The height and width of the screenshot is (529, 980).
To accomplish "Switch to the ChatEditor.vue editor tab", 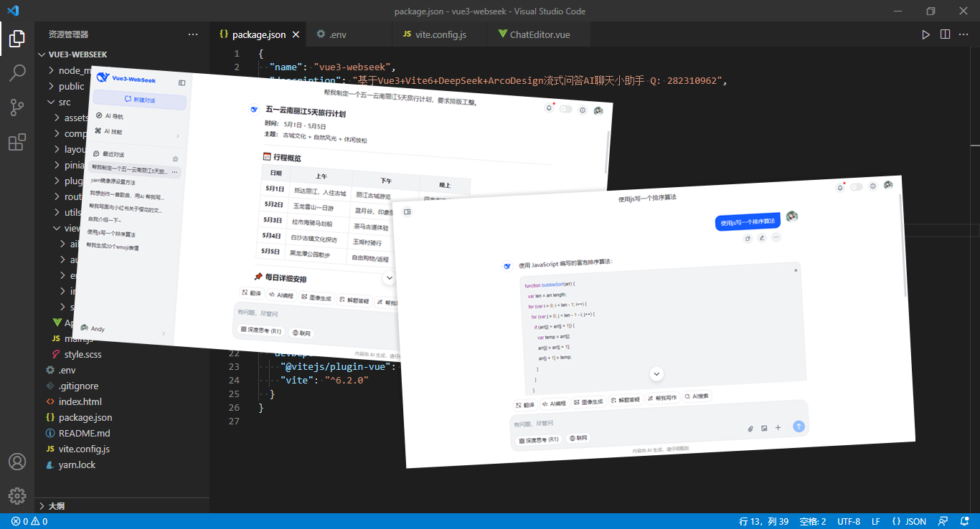I will (x=538, y=34).
